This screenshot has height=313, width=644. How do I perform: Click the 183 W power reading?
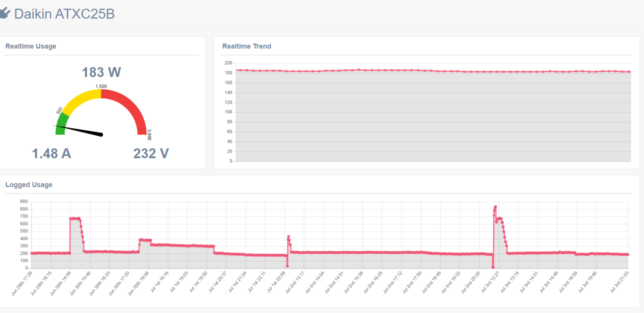point(101,72)
